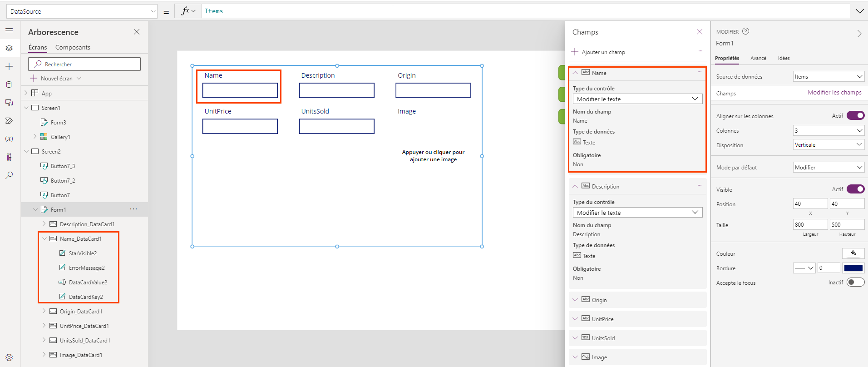The image size is (868, 367).
Task: Select the Tree view layers icon
Action: point(9,48)
